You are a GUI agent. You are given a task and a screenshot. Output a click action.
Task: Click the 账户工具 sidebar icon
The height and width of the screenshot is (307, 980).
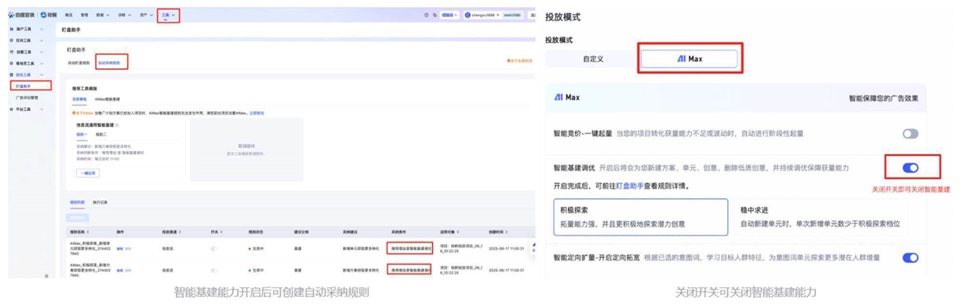12,29
